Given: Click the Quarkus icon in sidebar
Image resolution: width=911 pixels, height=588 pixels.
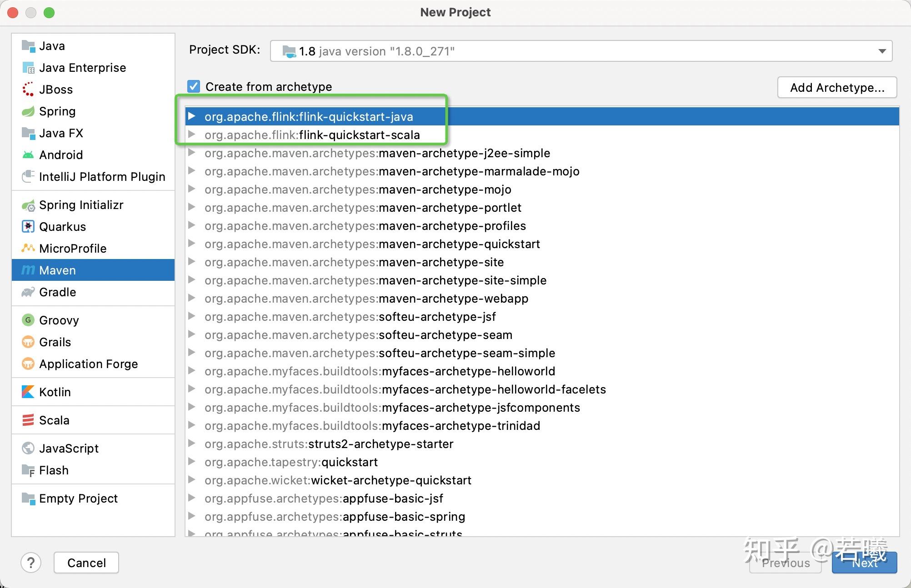Looking at the screenshot, I should [28, 227].
